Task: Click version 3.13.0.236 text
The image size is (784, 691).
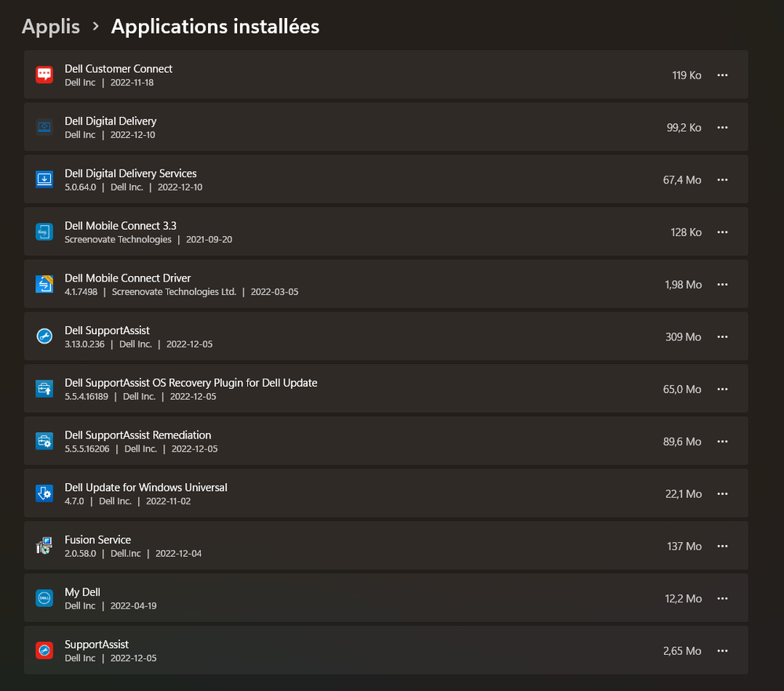Action: (85, 344)
